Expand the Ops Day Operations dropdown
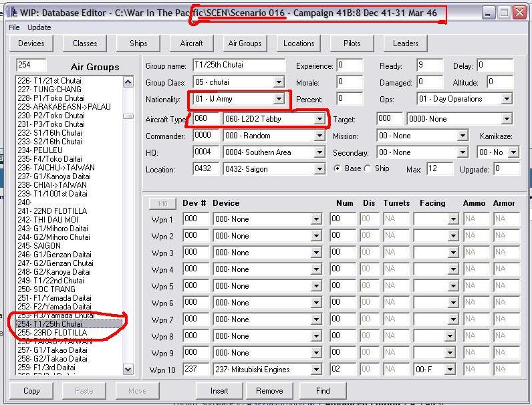Image resolution: width=532 pixels, height=405 pixels. pos(507,99)
